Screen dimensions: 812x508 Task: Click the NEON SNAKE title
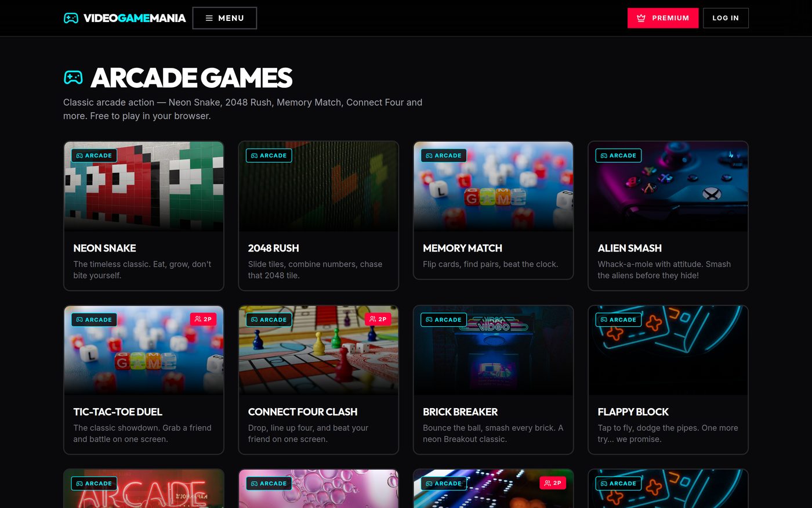tap(104, 248)
